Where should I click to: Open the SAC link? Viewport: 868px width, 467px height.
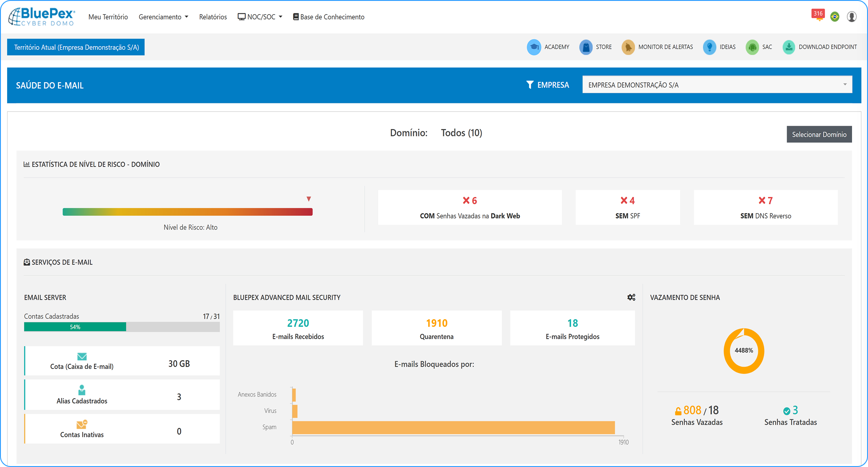pyautogui.click(x=767, y=47)
